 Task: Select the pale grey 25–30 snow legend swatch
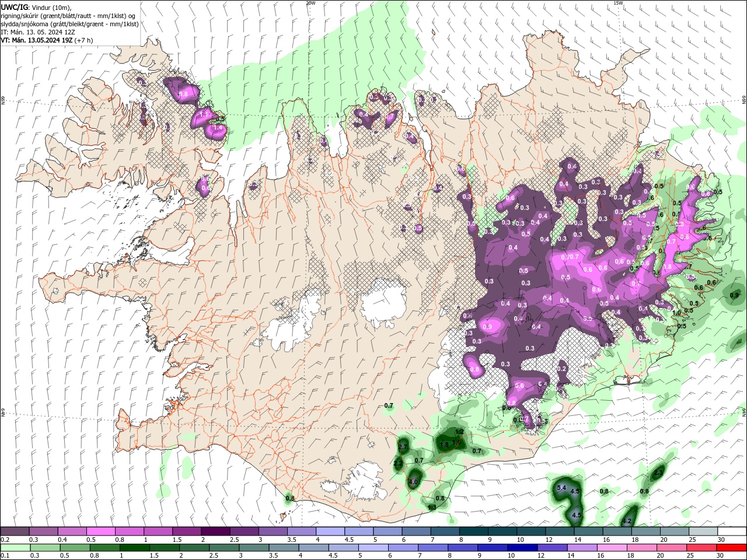[703, 531]
